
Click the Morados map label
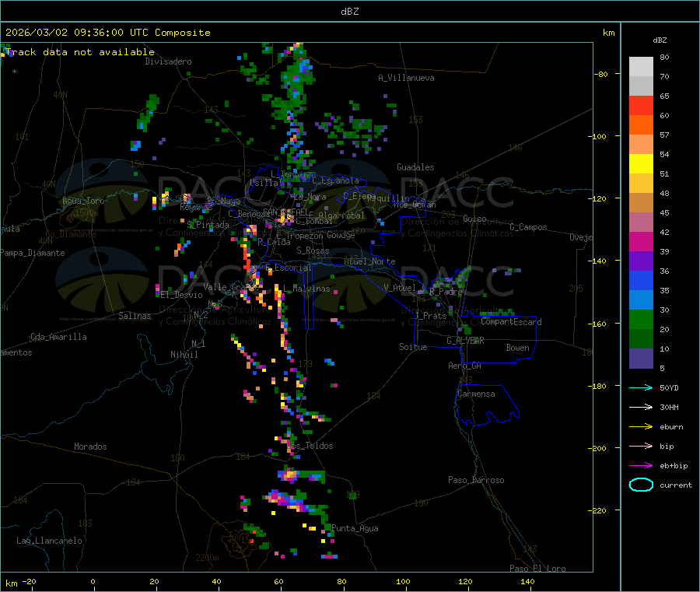(x=90, y=447)
